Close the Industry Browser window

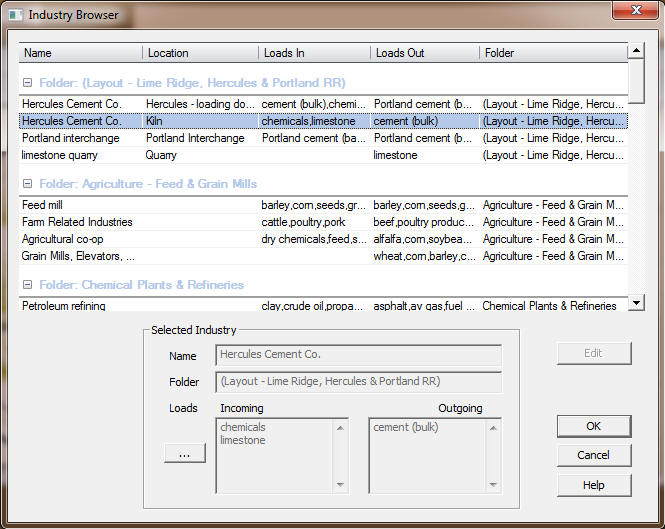pyautogui.click(x=636, y=10)
